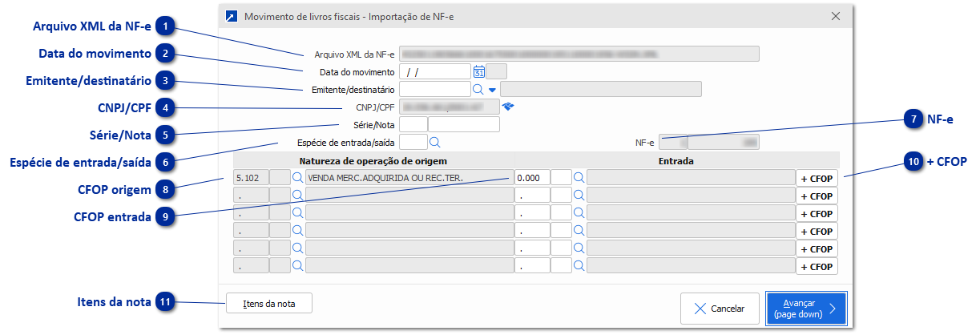Click origin CFOP search icon in 5.102 row
This screenshot has height=335, width=980.
(297, 177)
